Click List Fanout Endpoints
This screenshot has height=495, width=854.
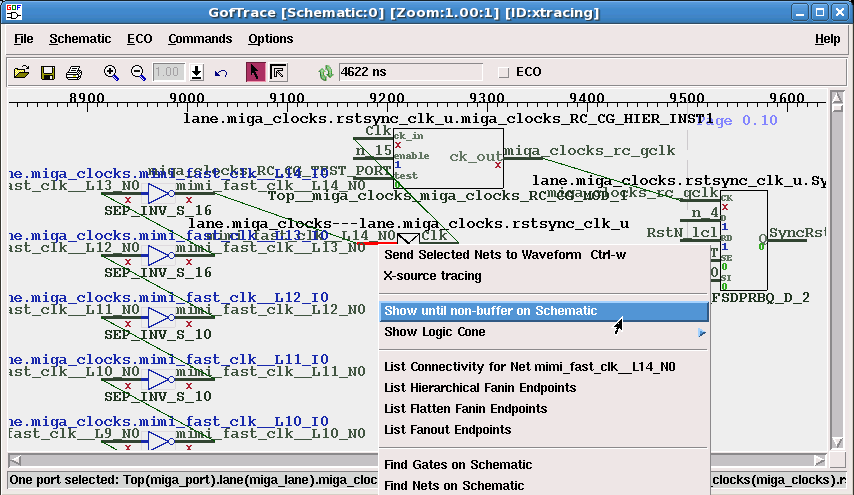coord(447,430)
